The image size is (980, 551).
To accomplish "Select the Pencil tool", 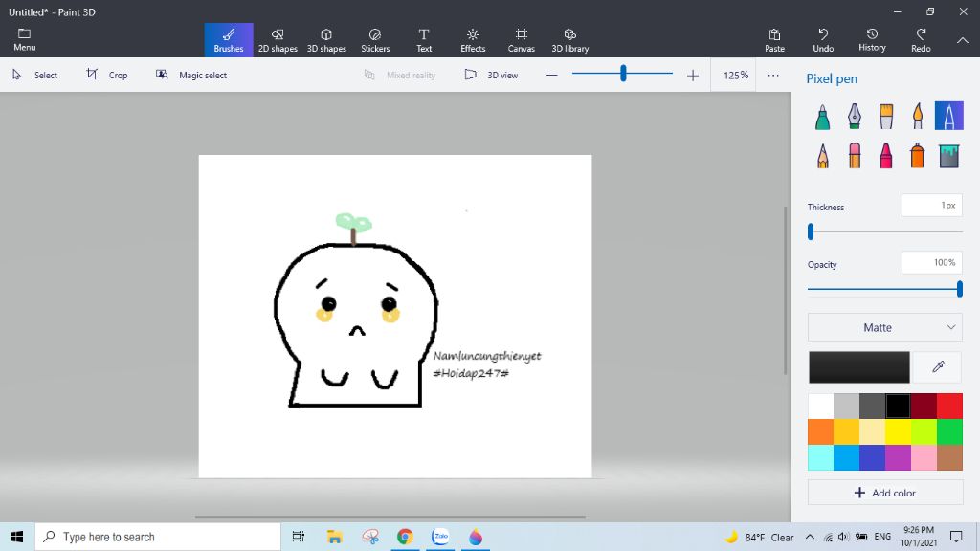I will 822,155.
